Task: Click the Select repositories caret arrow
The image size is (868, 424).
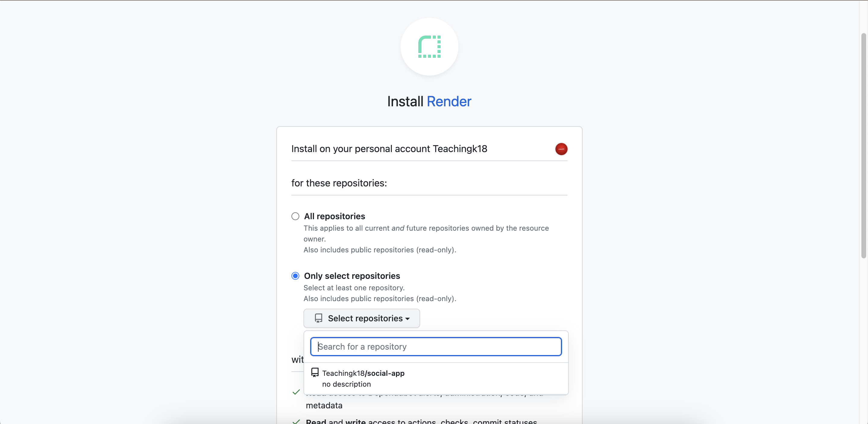Action: coord(408,319)
